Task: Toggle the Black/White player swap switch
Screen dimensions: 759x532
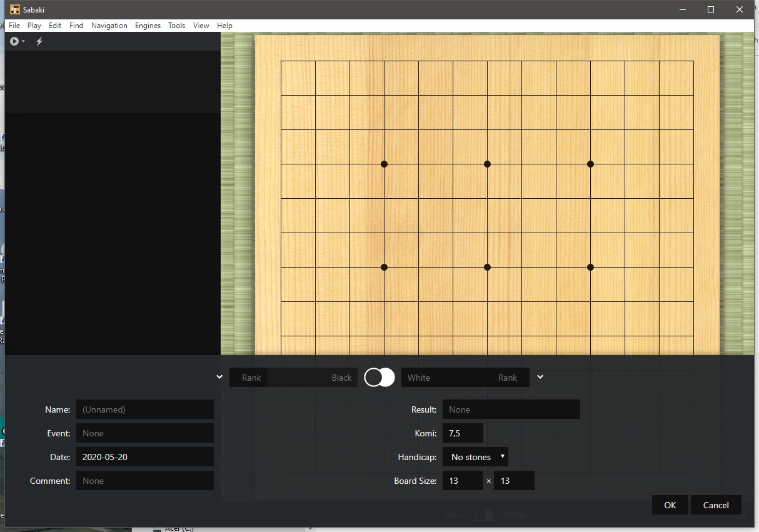Action: pos(379,378)
